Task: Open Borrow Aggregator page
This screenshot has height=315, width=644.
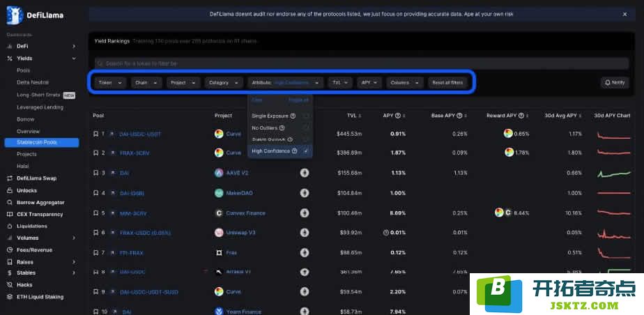Action: [40, 203]
